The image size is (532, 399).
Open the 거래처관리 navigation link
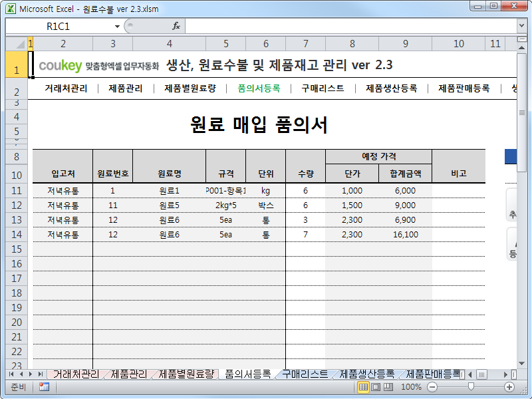(66, 88)
